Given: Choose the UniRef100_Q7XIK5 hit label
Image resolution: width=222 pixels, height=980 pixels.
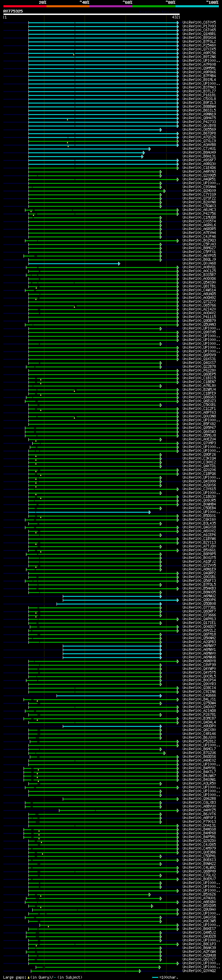Looking at the screenshot, I should pyautogui.click(x=199, y=49).
